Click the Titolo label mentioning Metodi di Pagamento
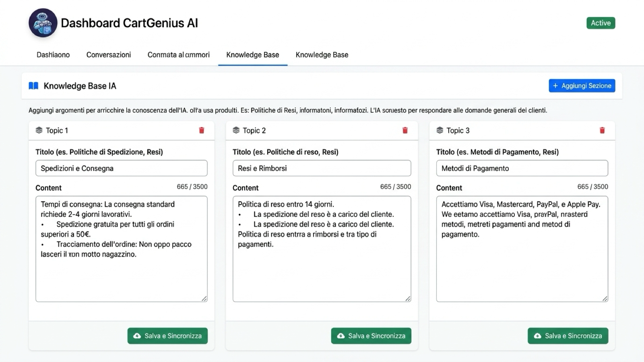The image size is (644, 362). click(497, 152)
